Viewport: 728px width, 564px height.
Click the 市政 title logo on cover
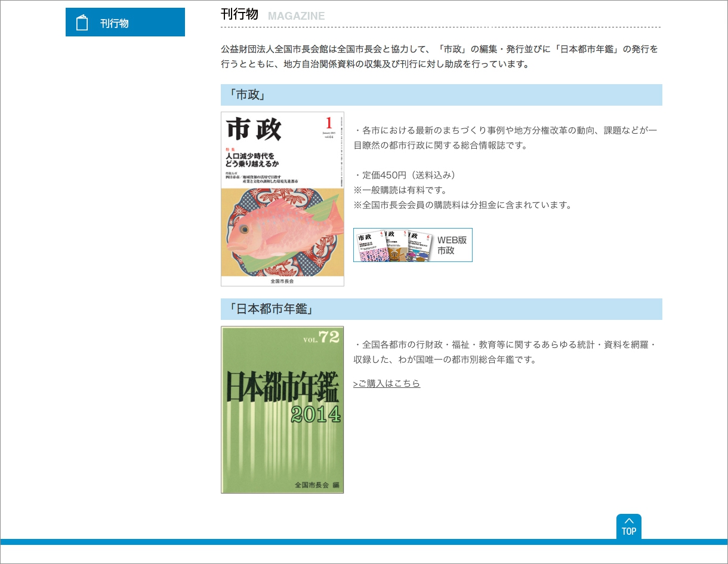coord(254,130)
